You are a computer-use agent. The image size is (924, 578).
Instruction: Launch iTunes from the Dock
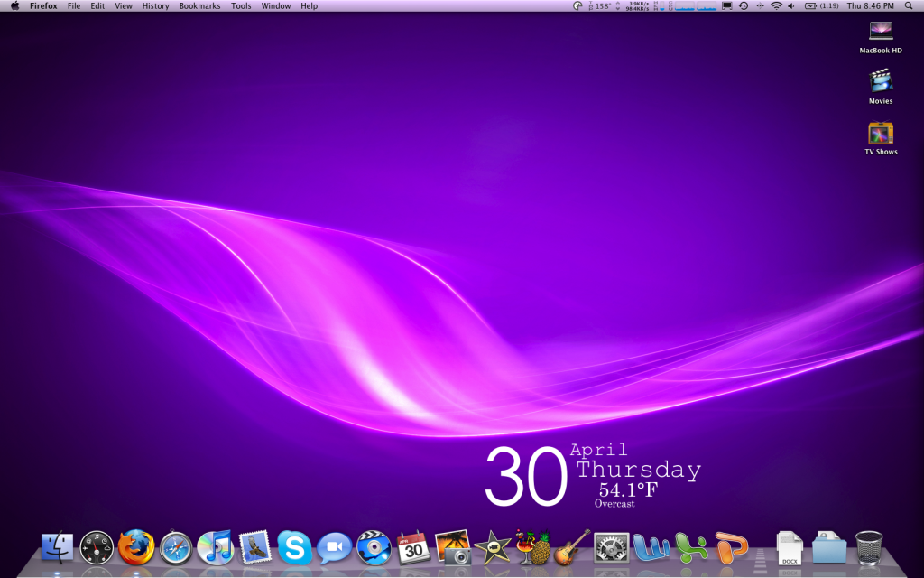pyautogui.click(x=215, y=548)
